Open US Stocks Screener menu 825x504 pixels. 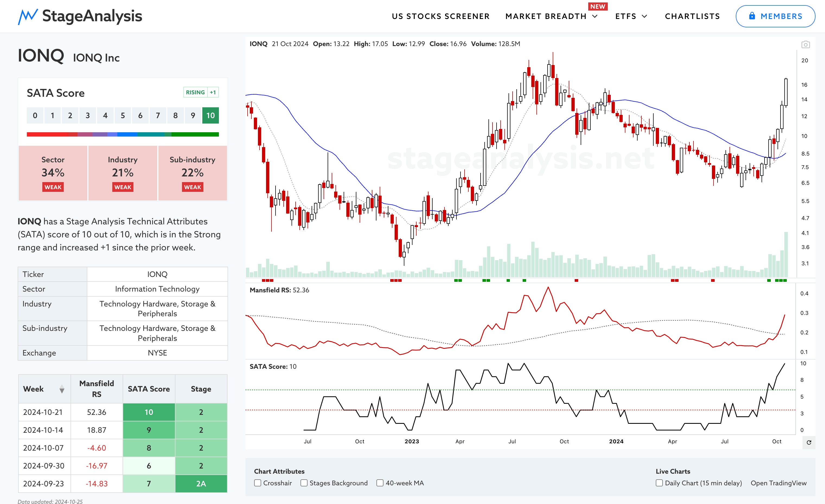click(x=441, y=16)
